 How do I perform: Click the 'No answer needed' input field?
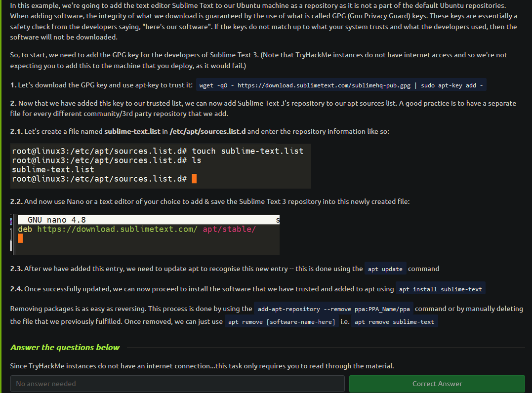click(177, 384)
